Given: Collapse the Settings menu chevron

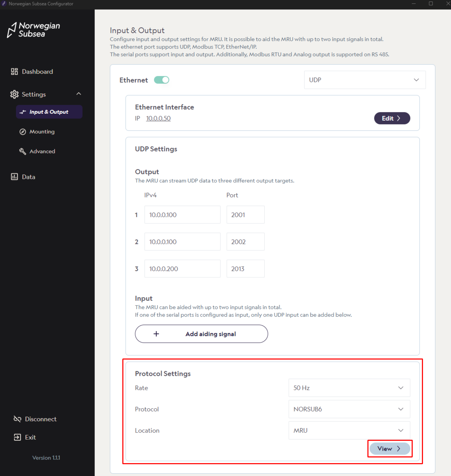Looking at the screenshot, I should point(79,94).
